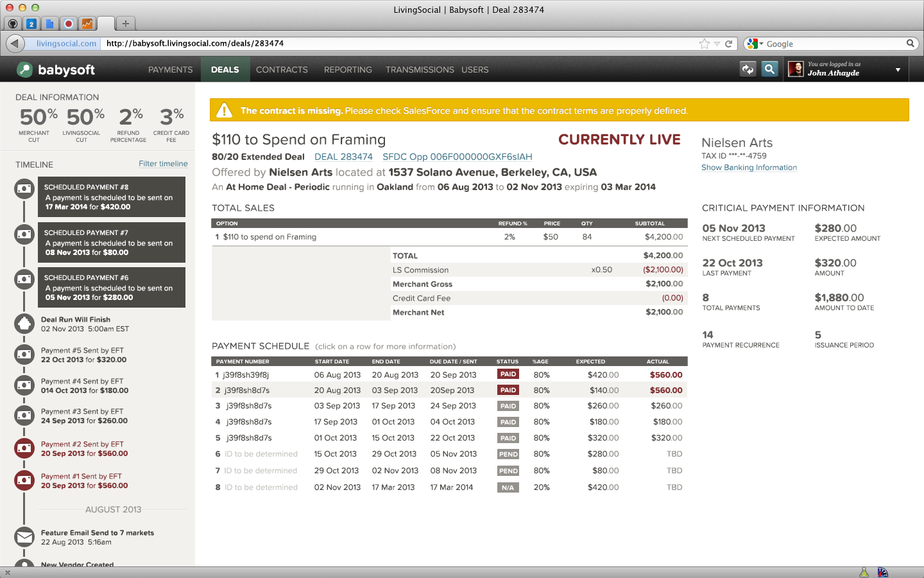924x578 pixels.
Task: Click the reload page icon
Action: pyautogui.click(x=729, y=44)
